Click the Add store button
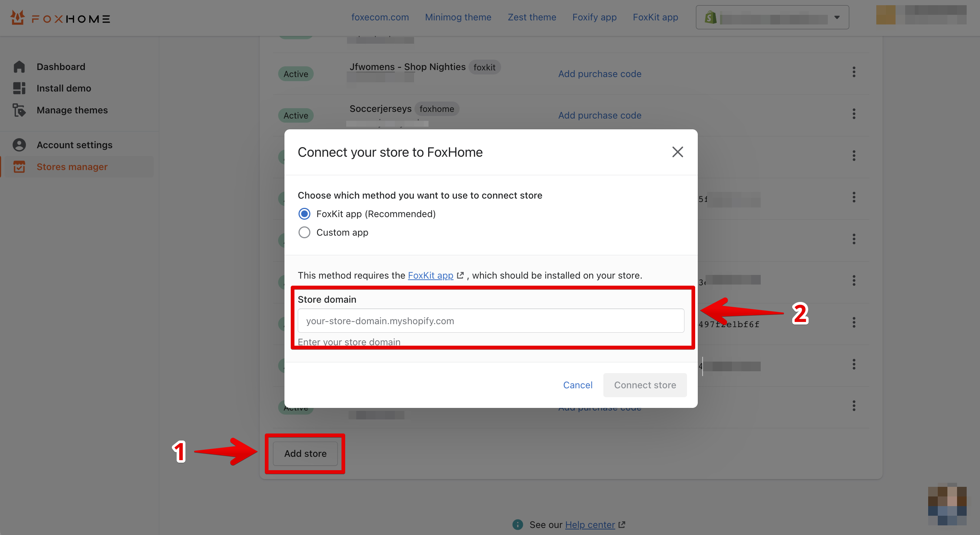Viewport: 980px width, 535px height. click(x=305, y=453)
